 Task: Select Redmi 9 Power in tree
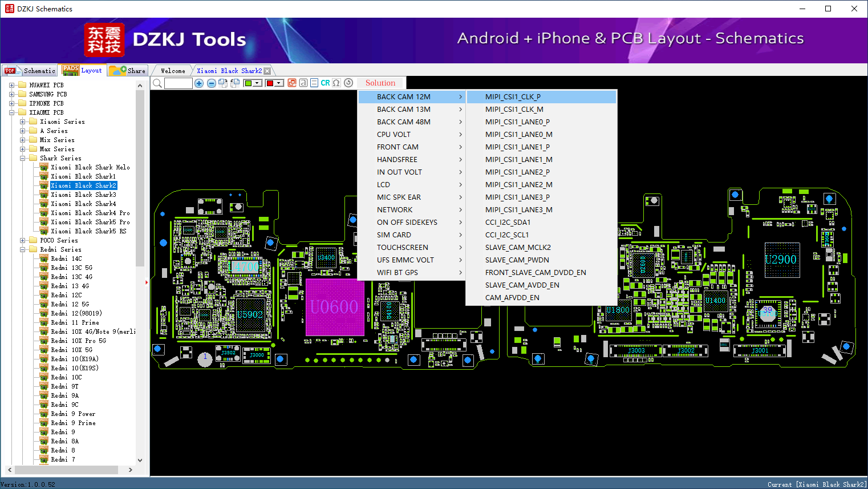pos(73,414)
